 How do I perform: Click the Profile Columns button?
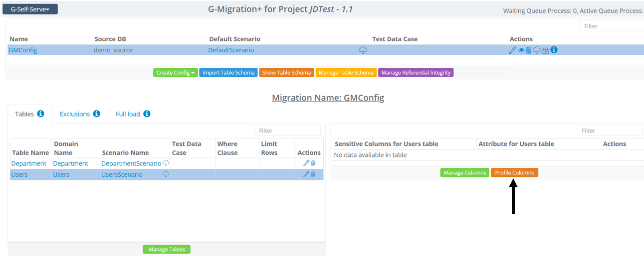click(514, 173)
